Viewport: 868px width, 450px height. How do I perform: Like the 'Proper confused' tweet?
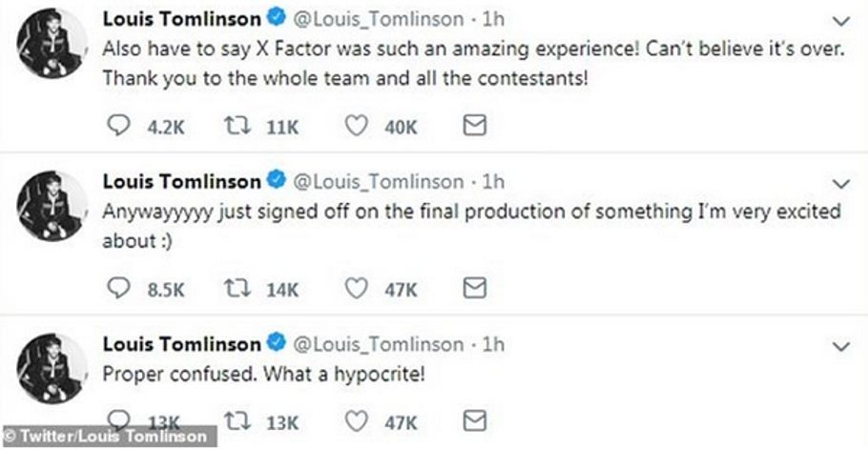point(356,421)
